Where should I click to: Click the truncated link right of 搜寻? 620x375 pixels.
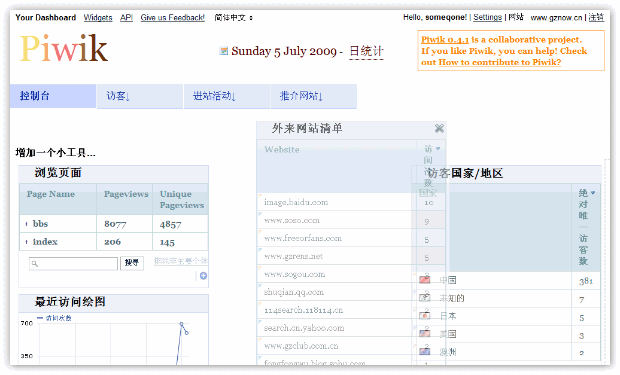point(181,261)
